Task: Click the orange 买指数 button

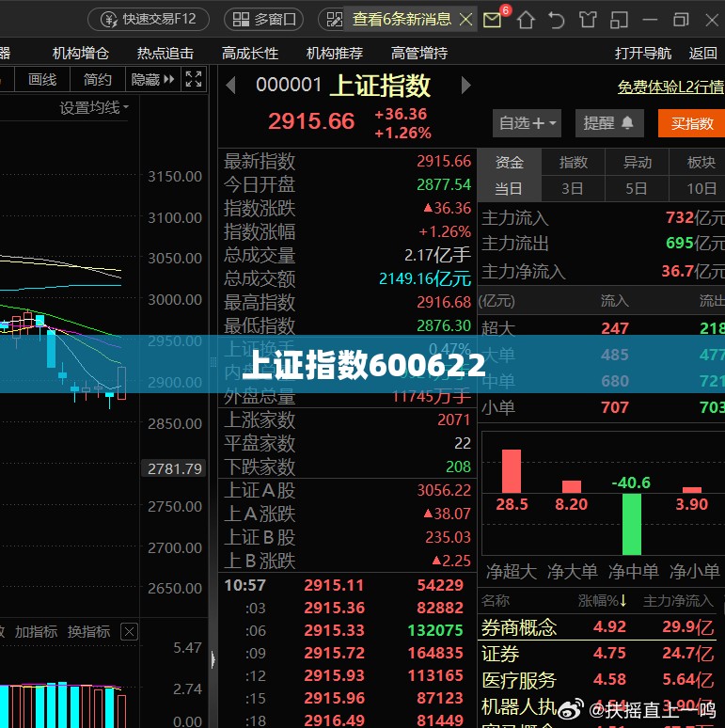Action: click(691, 123)
